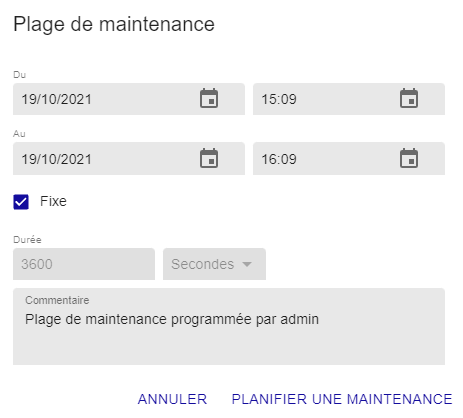Cancel with the ANNULER button

tap(172, 399)
